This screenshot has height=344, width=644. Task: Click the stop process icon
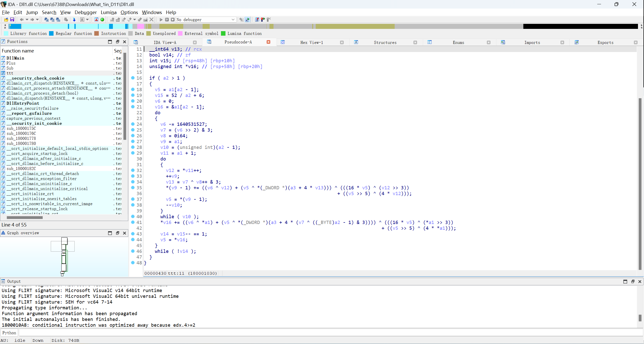[173, 20]
